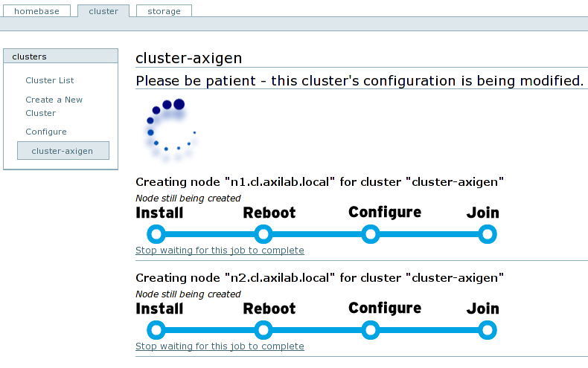Select cluster-axigen in the sidebar

coord(63,151)
